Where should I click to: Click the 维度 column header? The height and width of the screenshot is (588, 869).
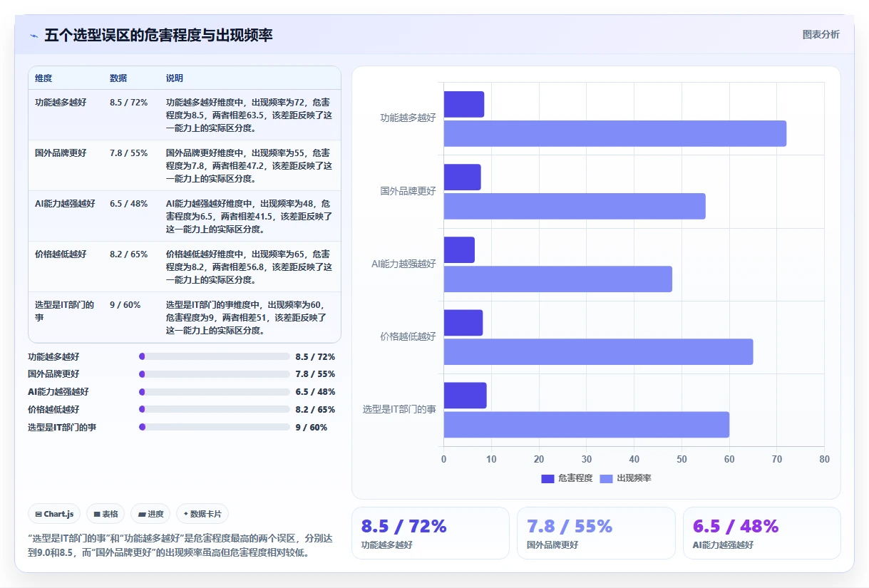[43, 78]
